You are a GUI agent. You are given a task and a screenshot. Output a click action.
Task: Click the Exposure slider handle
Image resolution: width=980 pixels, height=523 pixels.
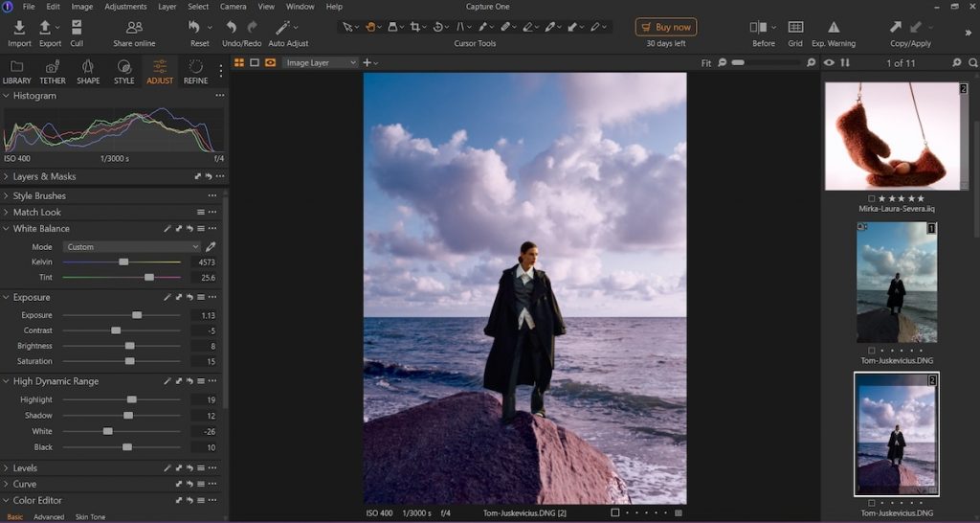[x=137, y=315]
